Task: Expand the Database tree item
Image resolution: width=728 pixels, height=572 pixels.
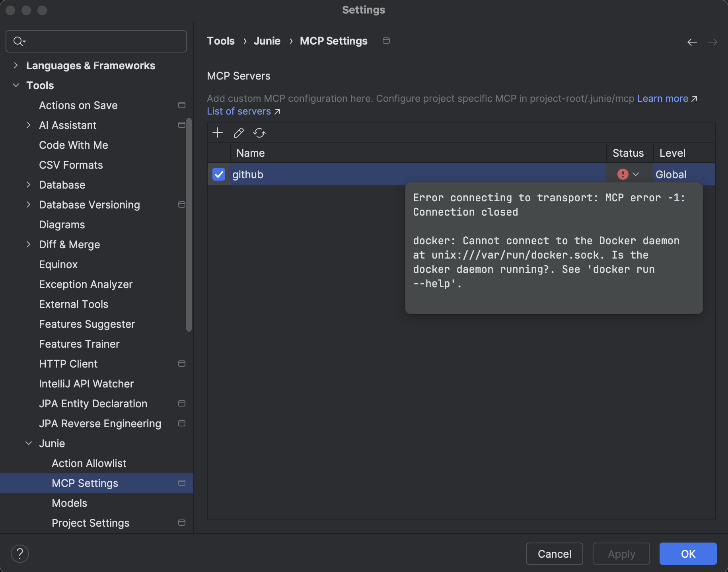Action: point(28,185)
